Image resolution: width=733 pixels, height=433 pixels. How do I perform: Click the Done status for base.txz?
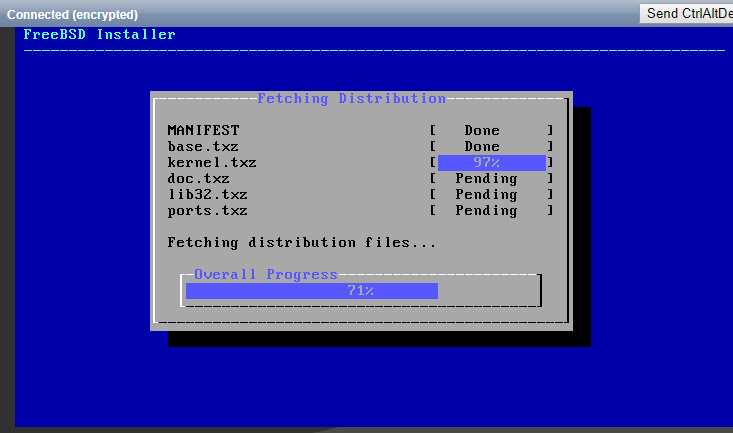[x=482, y=146]
